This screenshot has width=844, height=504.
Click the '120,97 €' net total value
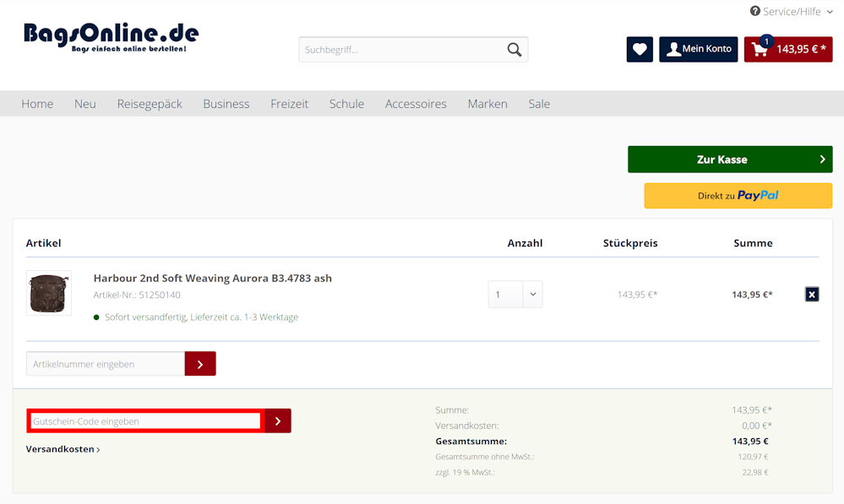point(753,457)
